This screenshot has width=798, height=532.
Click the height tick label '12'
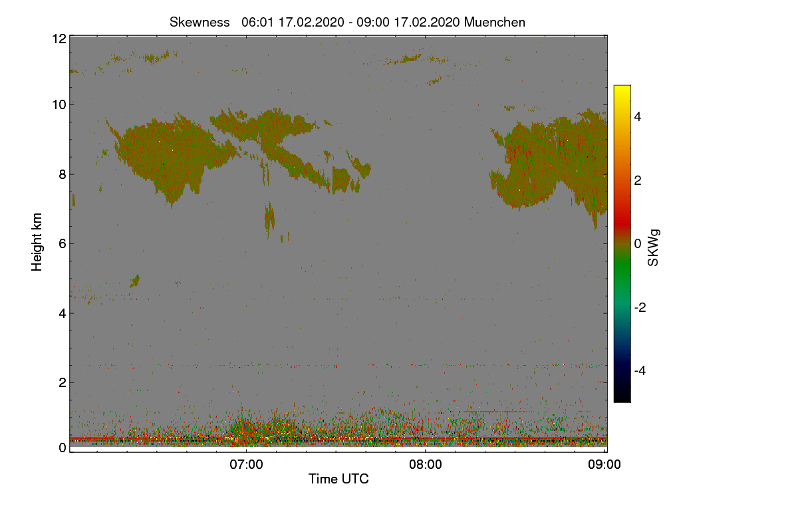coord(58,39)
